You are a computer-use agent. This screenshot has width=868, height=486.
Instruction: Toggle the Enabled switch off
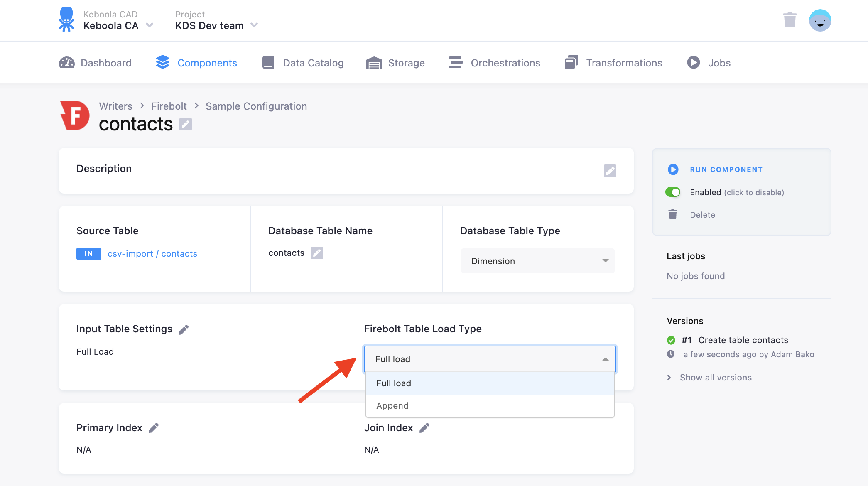tap(673, 192)
